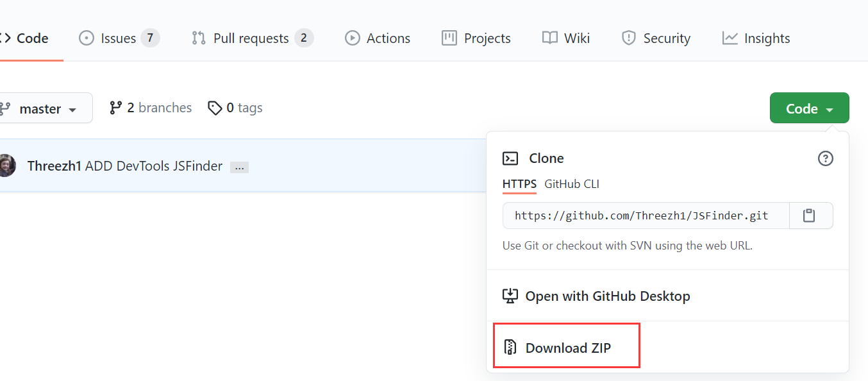
Task: Click the 'Use Git or checkout with SVN' text
Action: [x=628, y=246]
